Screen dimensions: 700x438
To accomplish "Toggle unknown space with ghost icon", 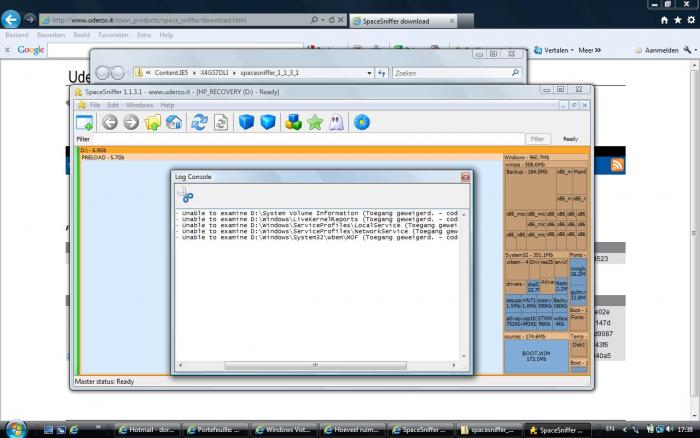I will 336,122.
